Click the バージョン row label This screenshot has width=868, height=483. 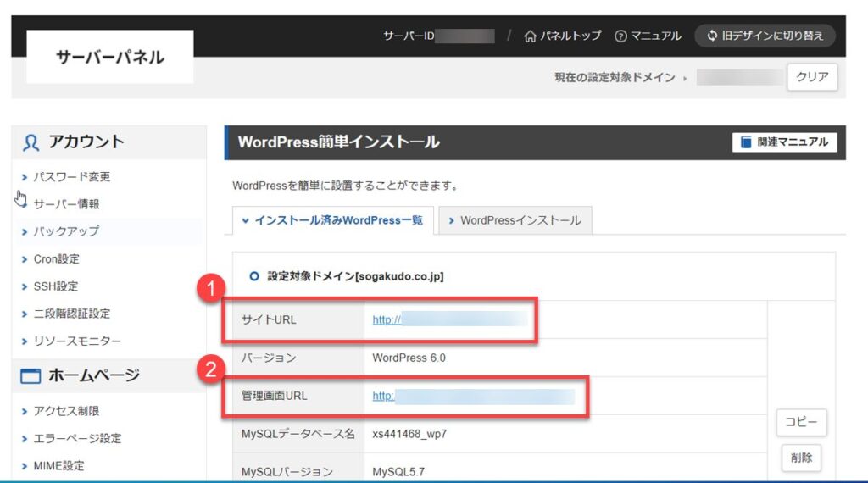[x=269, y=358]
